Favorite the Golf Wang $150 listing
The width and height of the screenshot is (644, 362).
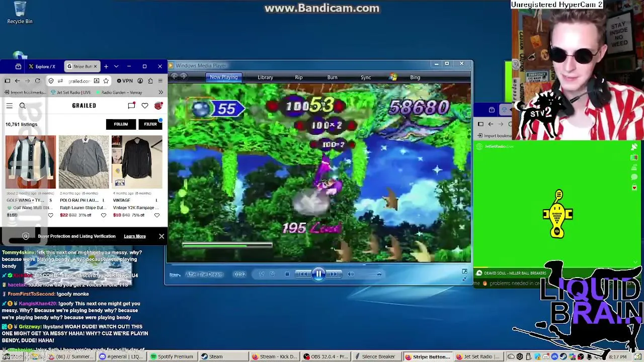point(50,215)
